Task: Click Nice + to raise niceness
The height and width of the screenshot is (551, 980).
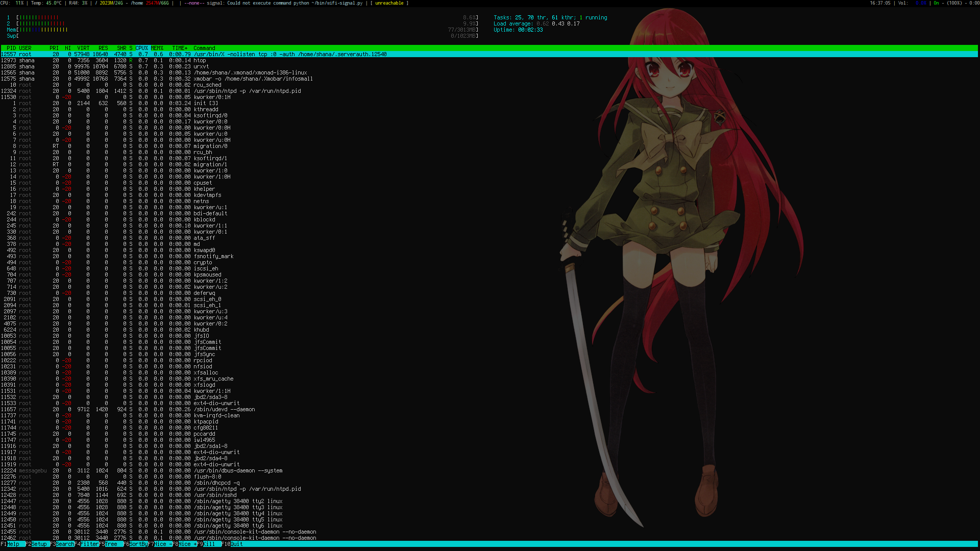Action: [x=184, y=544]
